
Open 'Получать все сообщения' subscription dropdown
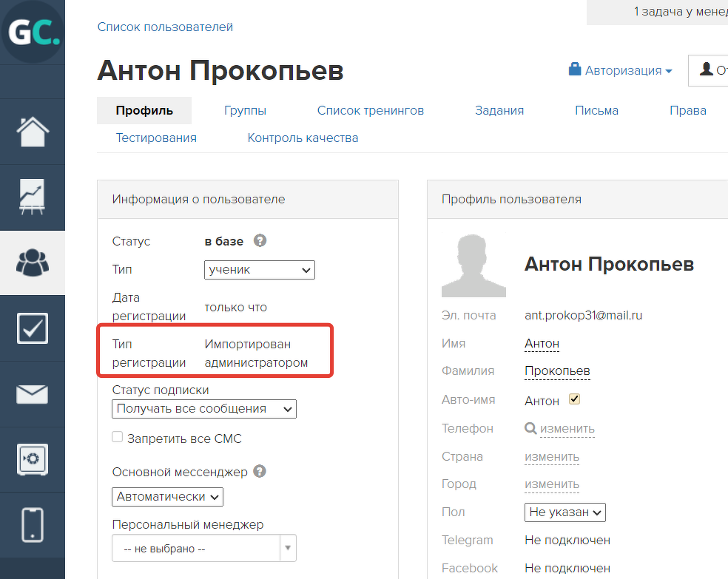[204, 409]
